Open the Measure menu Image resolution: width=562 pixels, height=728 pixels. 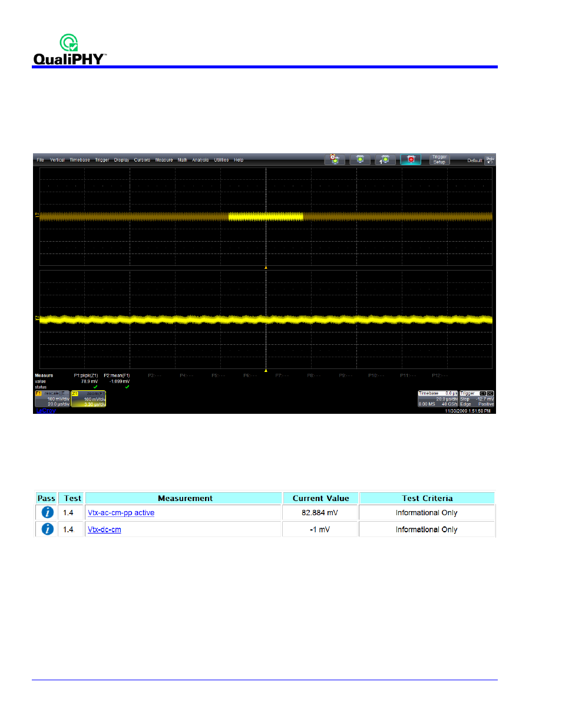pyautogui.click(x=164, y=160)
